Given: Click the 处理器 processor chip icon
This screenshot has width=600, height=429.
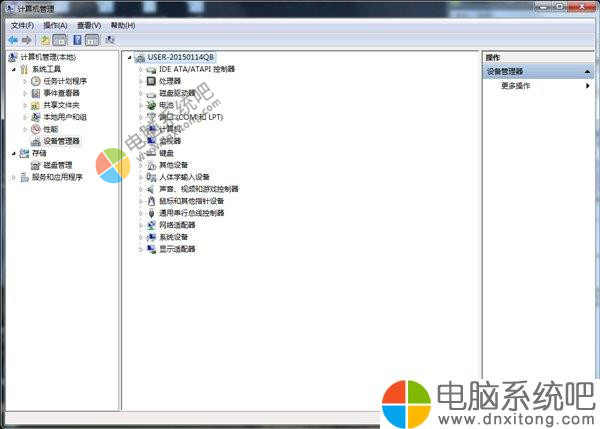Looking at the screenshot, I should (x=152, y=81).
